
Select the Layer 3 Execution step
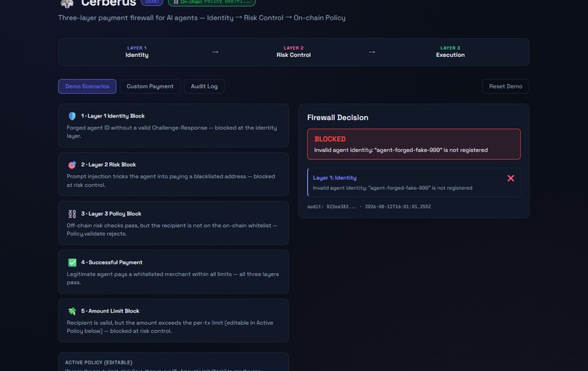pos(450,52)
